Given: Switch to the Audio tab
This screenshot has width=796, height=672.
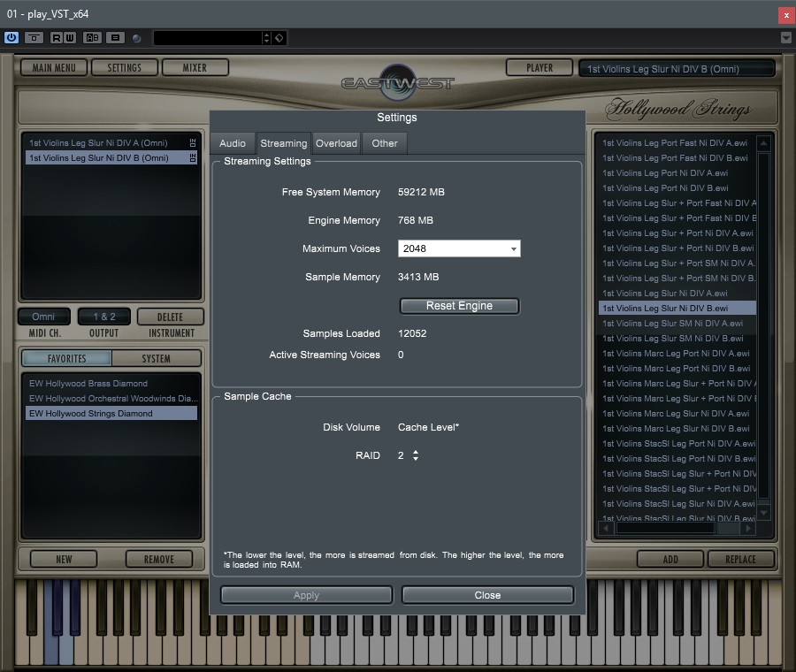Looking at the screenshot, I should pos(233,143).
